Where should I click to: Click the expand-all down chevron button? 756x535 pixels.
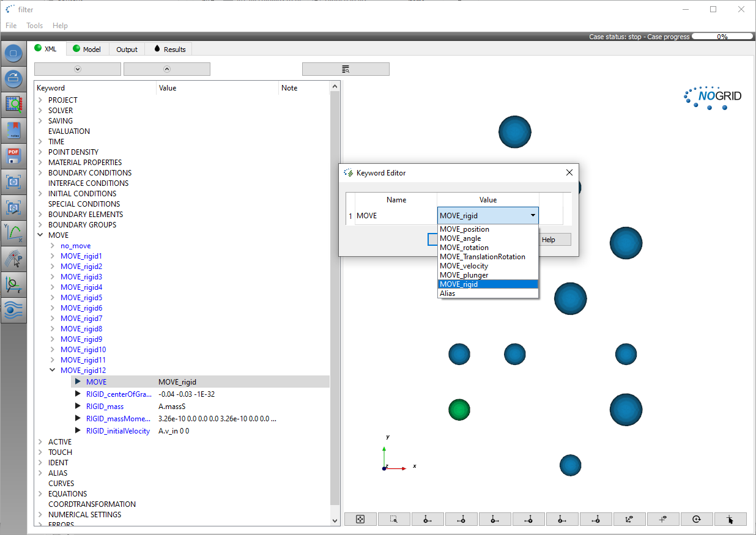(x=78, y=69)
